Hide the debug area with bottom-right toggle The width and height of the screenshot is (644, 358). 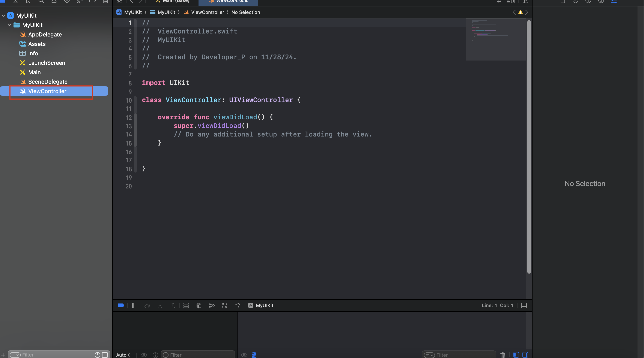click(524, 305)
